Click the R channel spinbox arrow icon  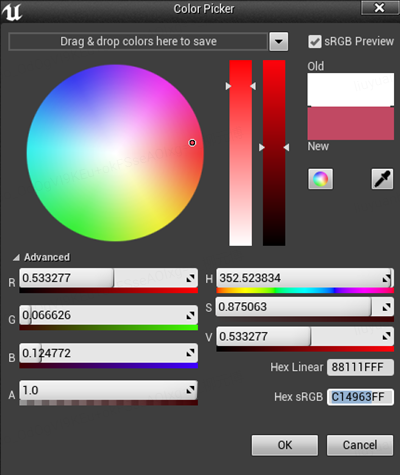[x=190, y=278]
